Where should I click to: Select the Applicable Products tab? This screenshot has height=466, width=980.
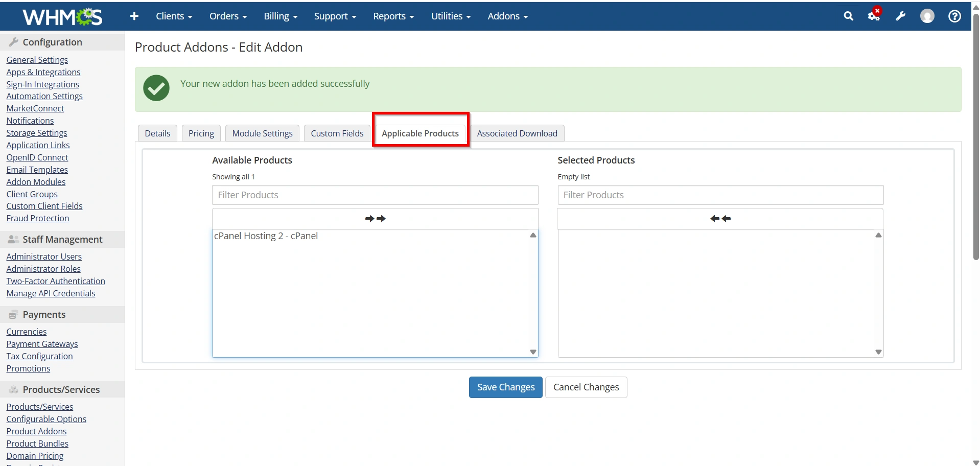pos(420,133)
